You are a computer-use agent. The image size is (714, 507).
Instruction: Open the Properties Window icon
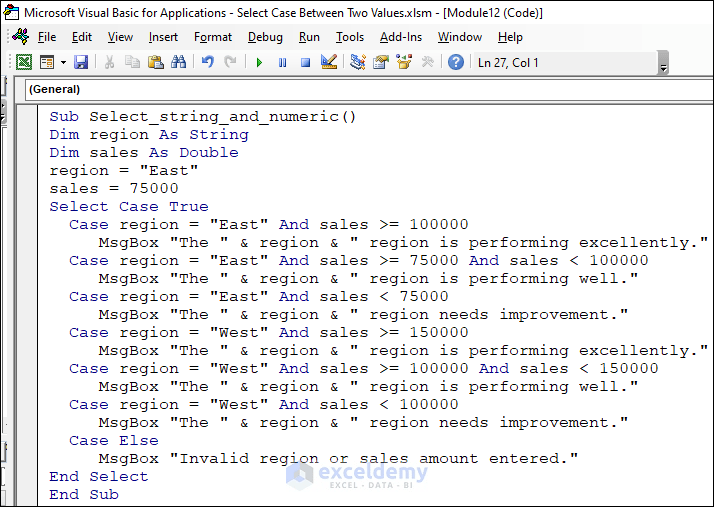click(381, 61)
